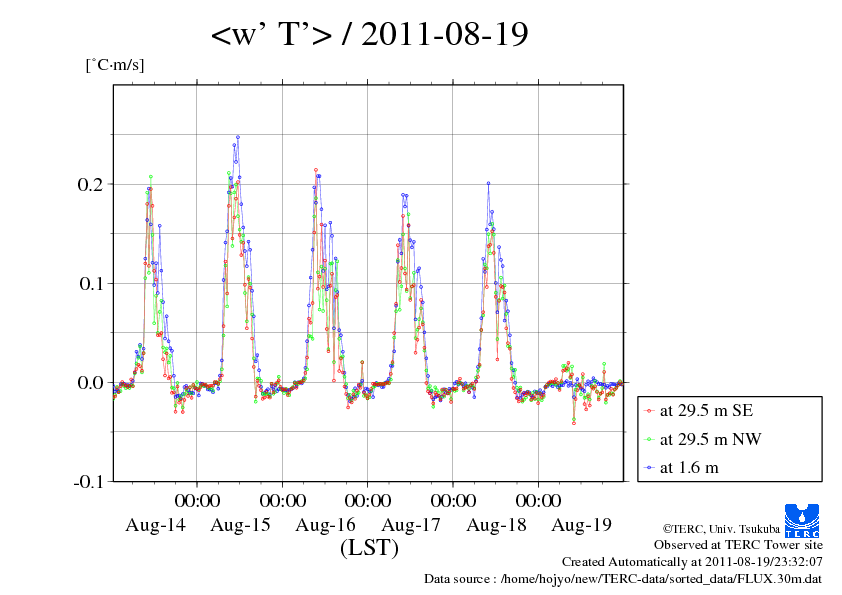Select legend entry 'at 1.6 m'

point(681,468)
